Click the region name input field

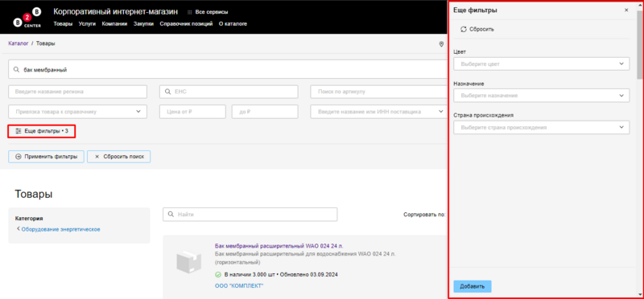(77, 92)
